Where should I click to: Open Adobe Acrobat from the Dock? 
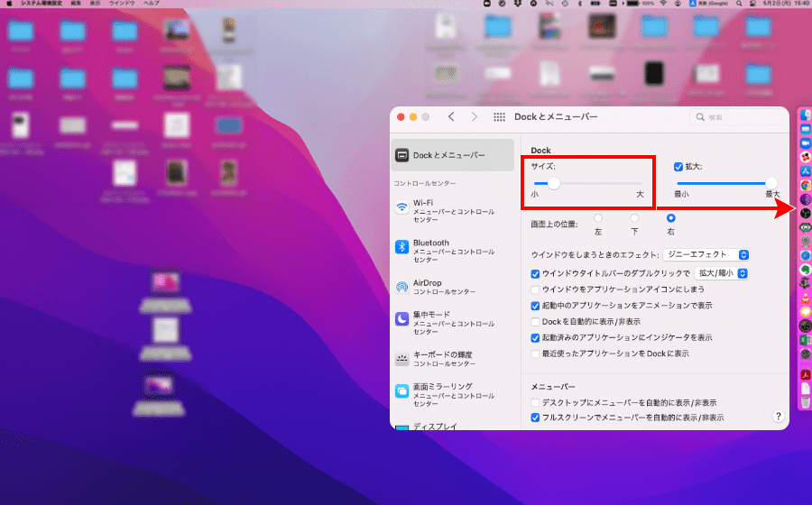[806, 374]
